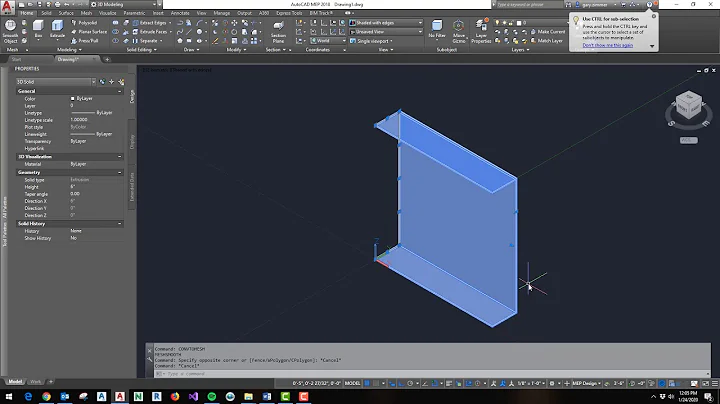Choose the Polysolid tool
720x404 pixels.
(x=84, y=22)
